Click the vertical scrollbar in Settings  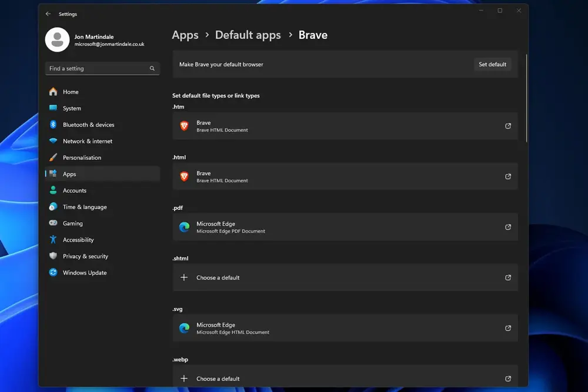[526, 98]
